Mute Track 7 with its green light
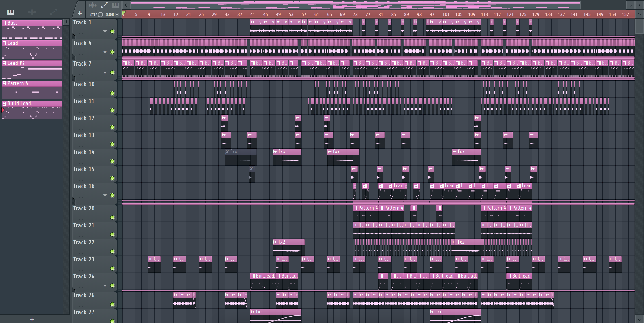The width and height of the screenshot is (644, 323). tap(112, 72)
